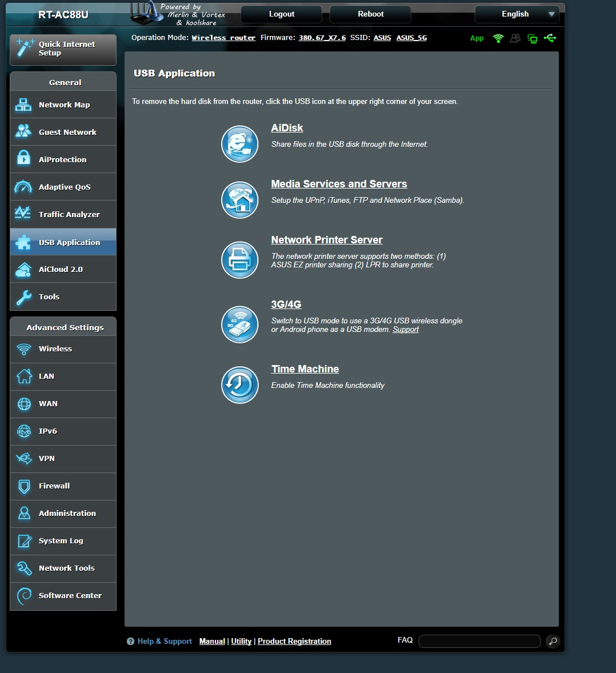Click the Support link under 3G/4G

406,330
